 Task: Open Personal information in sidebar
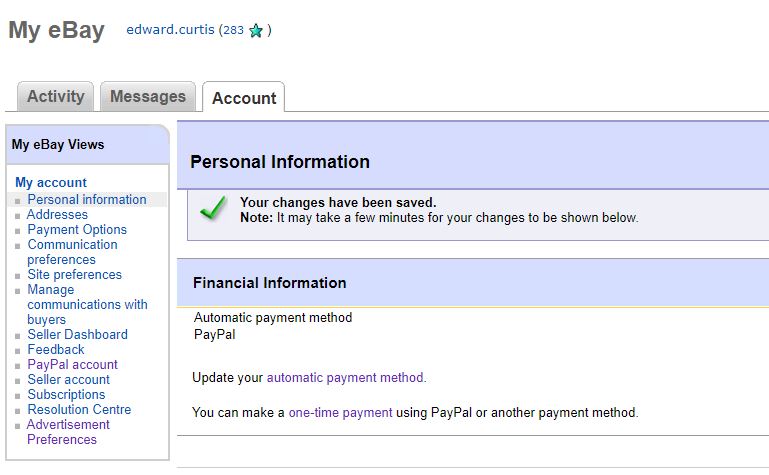87,200
